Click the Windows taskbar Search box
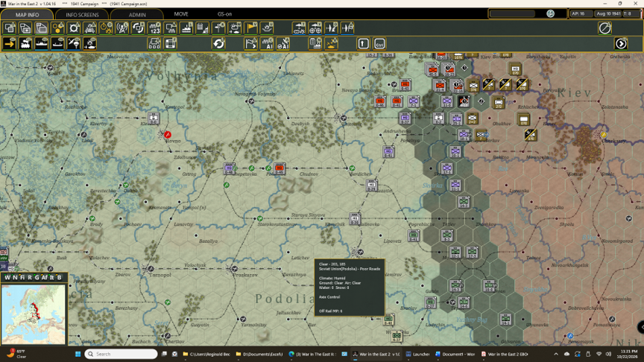 (x=121, y=354)
